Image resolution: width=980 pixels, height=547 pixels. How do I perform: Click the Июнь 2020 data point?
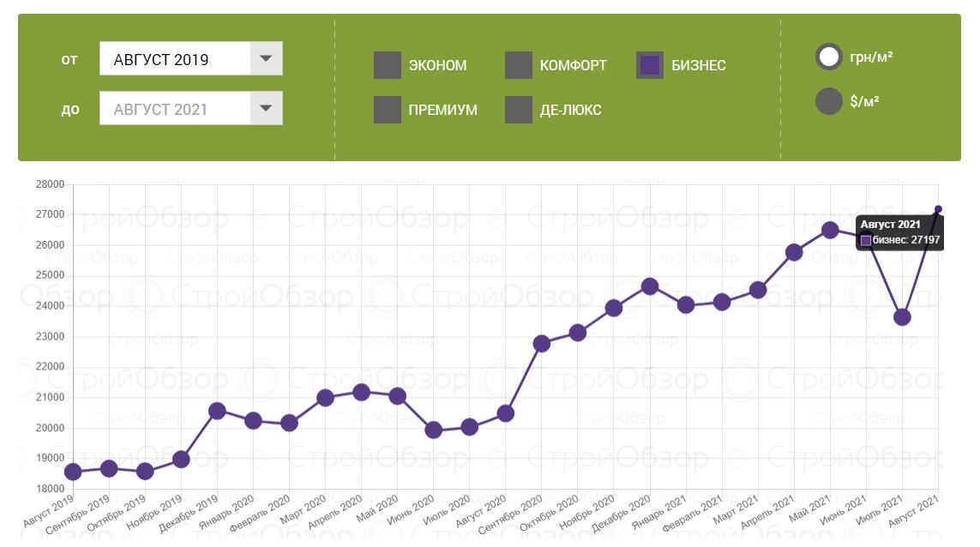tap(434, 430)
